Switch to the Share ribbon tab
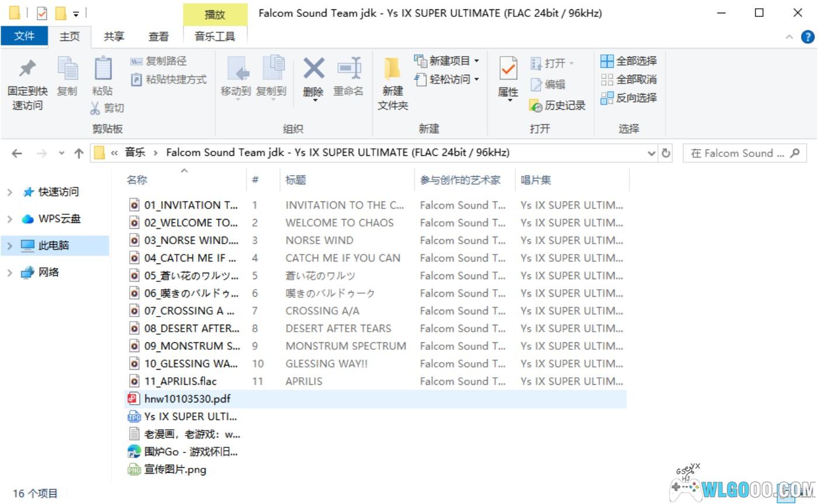 pyautogui.click(x=114, y=36)
